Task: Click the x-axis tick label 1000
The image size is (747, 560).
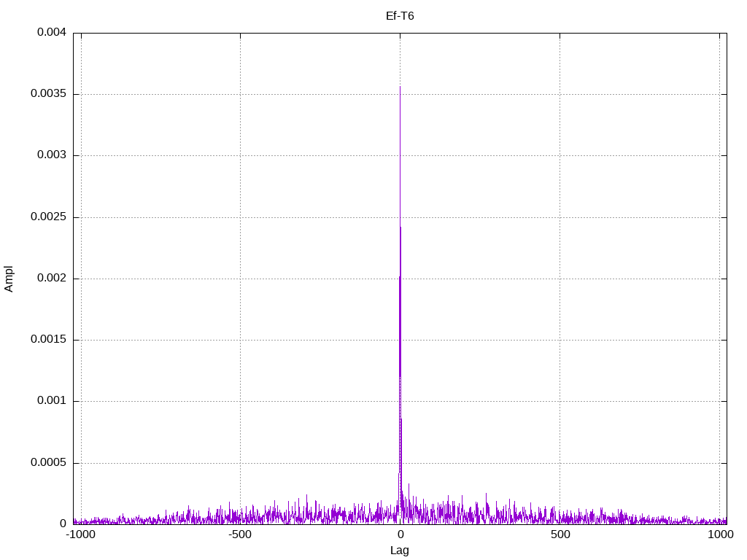Action: (720, 534)
